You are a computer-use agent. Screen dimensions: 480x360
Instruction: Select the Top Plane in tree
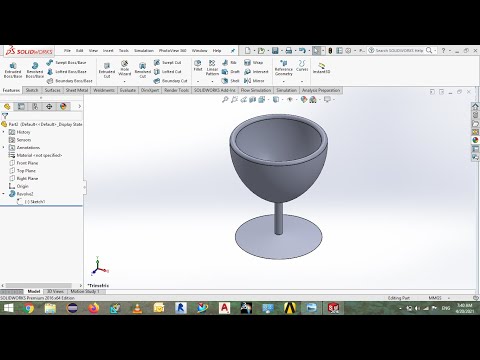point(22,171)
